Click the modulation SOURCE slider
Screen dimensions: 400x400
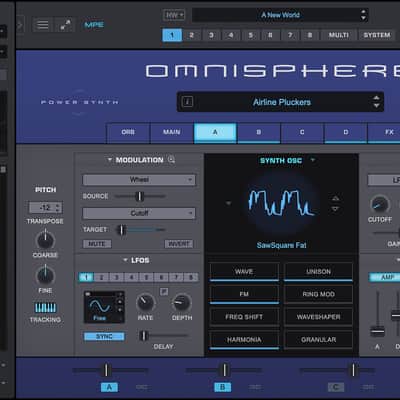click(x=140, y=196)
